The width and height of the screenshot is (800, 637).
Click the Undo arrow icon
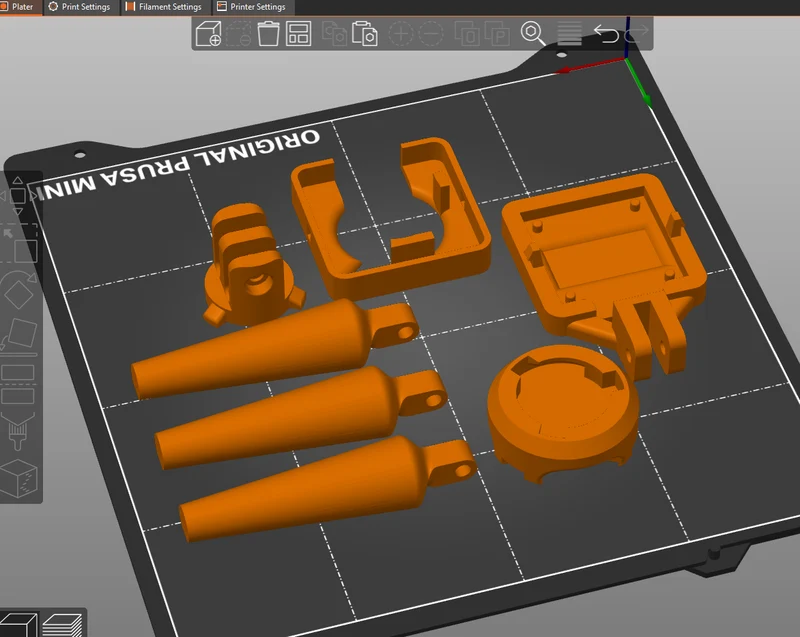606,34
